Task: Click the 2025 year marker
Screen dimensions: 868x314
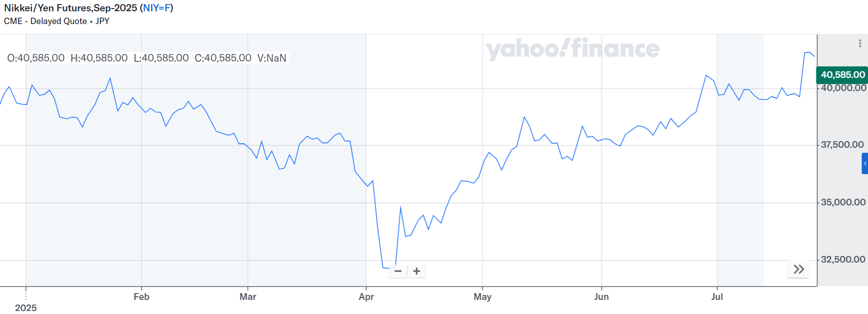Action: point(26,308)
